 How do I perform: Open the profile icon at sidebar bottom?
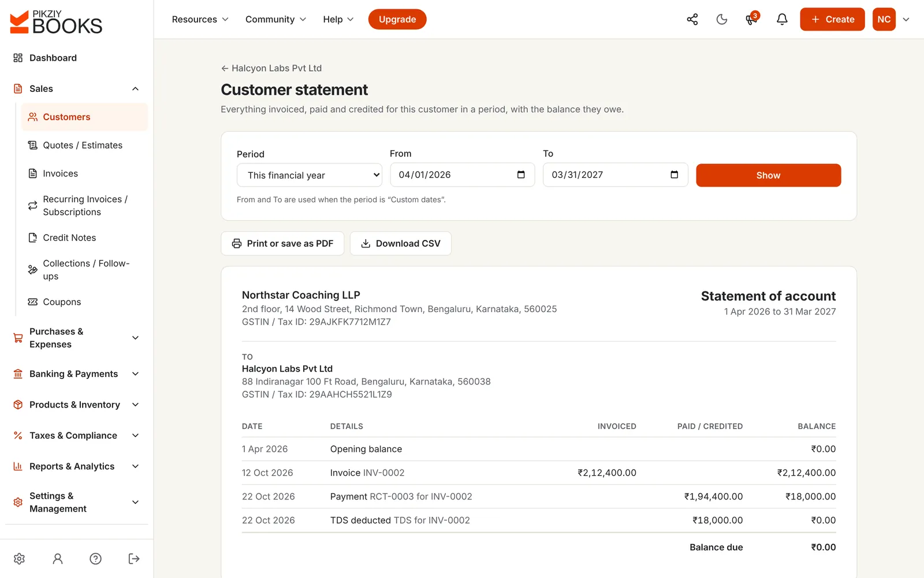click(x=58, y=558)
